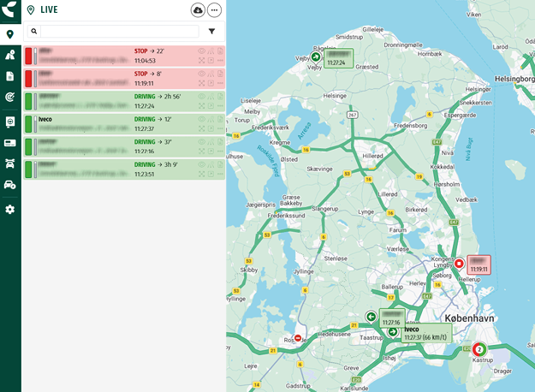Open the tachograph device sidebar icon
The height and width of the screenshot is (392, 535).
point(10,122)
